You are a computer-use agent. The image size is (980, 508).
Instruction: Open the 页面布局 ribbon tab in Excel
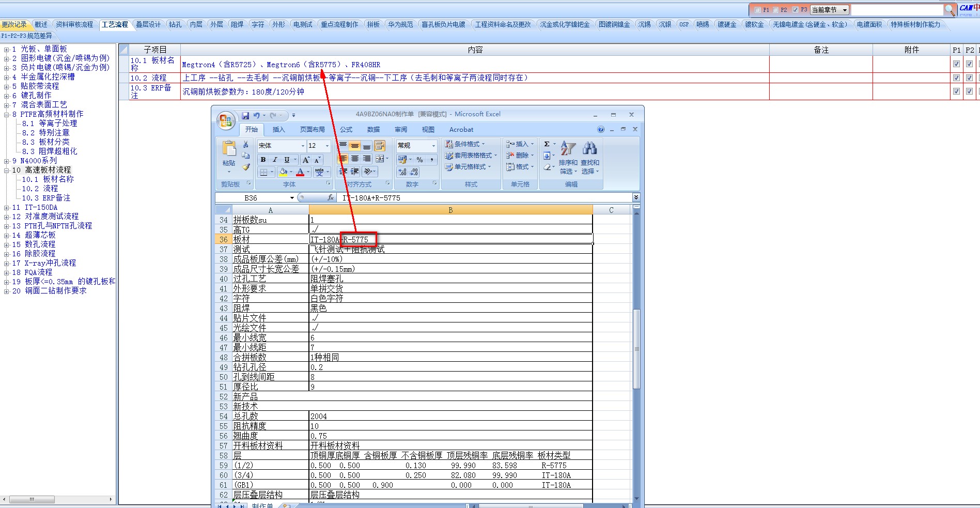point(313,130)
